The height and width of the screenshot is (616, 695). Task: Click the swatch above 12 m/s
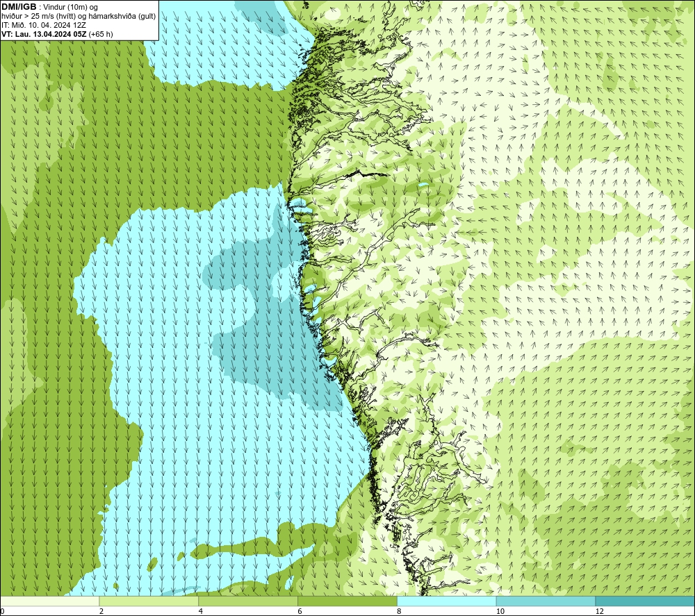[x=645, y=601]
